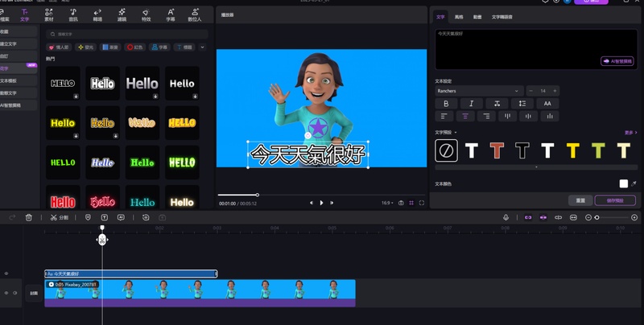The height and width of the screenshot is (325, 644).
Task: Click the letter spacing icon
Action: pos(497,104)
